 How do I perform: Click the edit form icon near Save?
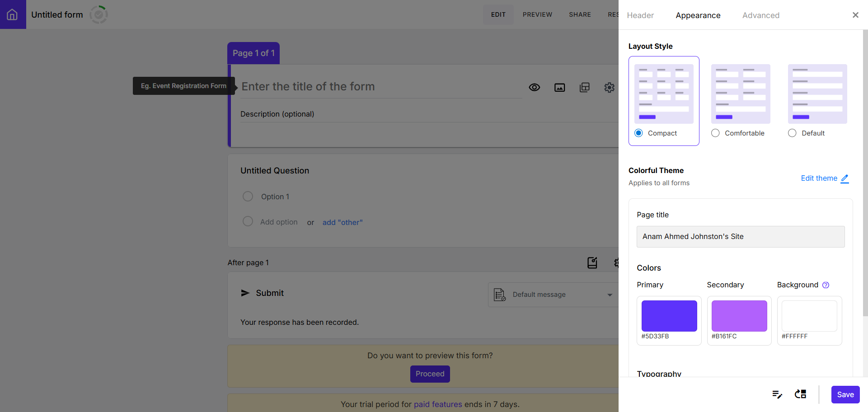777,394
